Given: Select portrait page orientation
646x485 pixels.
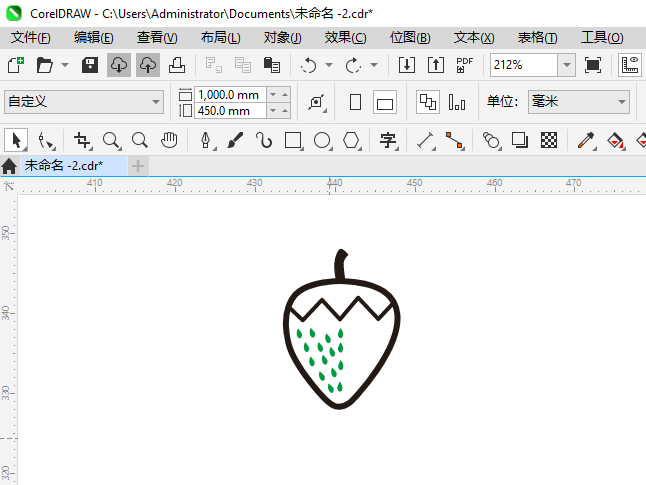Looking at the screenshot, I should [355, 102].
